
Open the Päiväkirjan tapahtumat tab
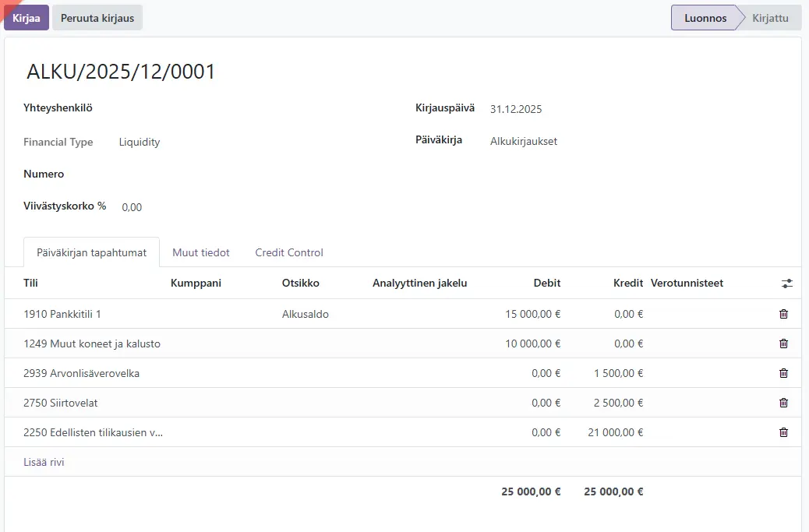92,252
